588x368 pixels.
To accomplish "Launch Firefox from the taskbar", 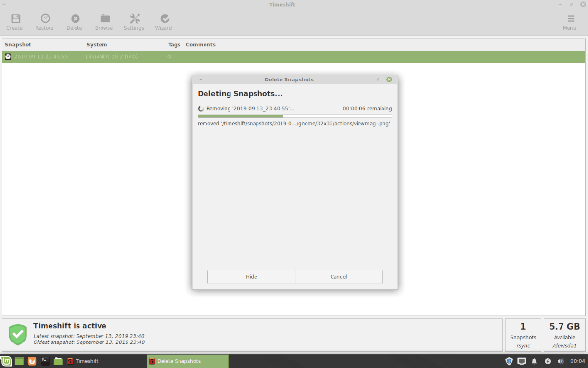I will [32, 361].
